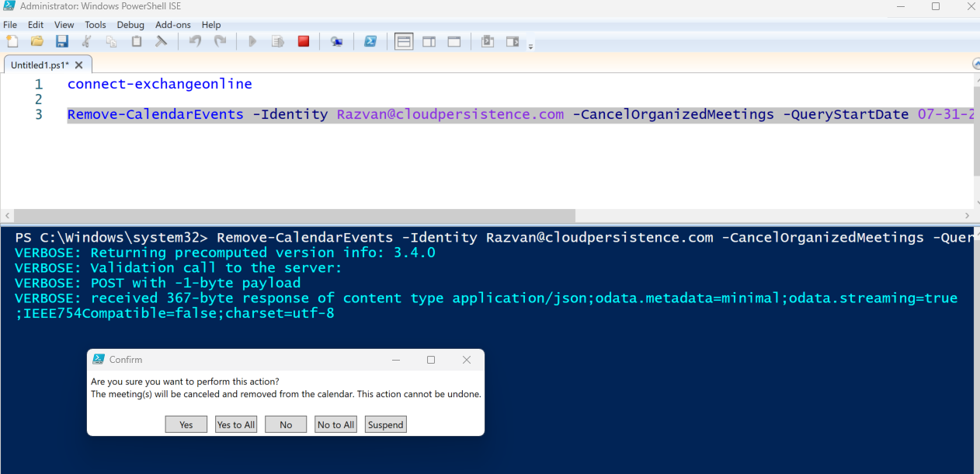Click the horizontal scrollbar right arrow
This screenshot has width=980, height=474.
pos(967,216)
